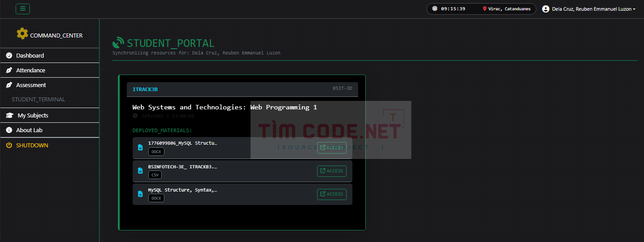Click Web Systems and Technologies subject title
Viewport: 644px width, 242px height.
click(x=225, y=107)
